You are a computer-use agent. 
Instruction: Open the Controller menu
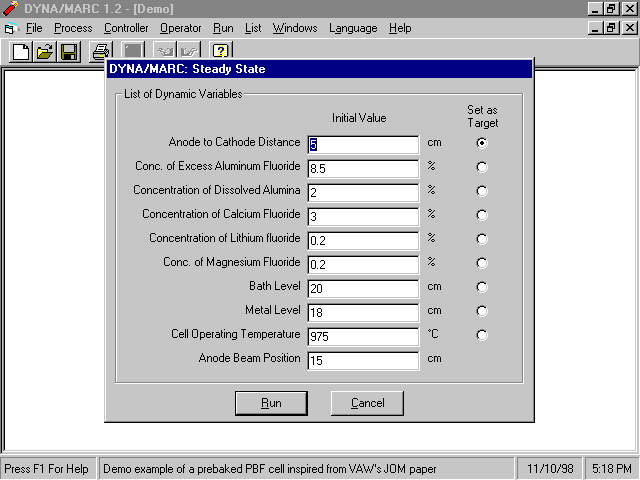126,28
